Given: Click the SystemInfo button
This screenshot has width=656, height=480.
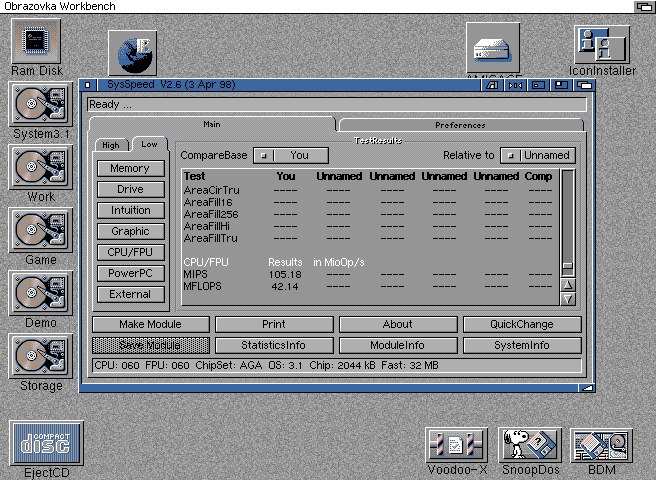Looking at the screenshot, I should pyautogui.click(x=521, y=345).
